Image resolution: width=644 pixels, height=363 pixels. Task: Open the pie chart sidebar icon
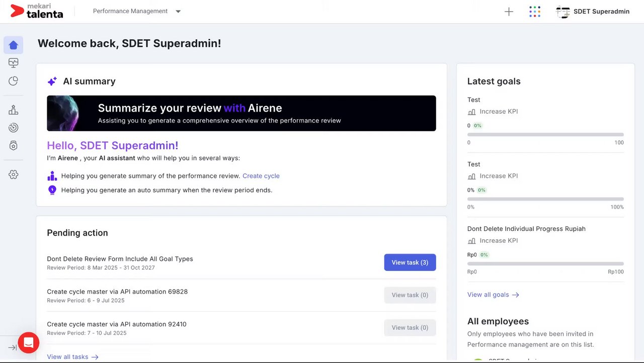[14, 81]
